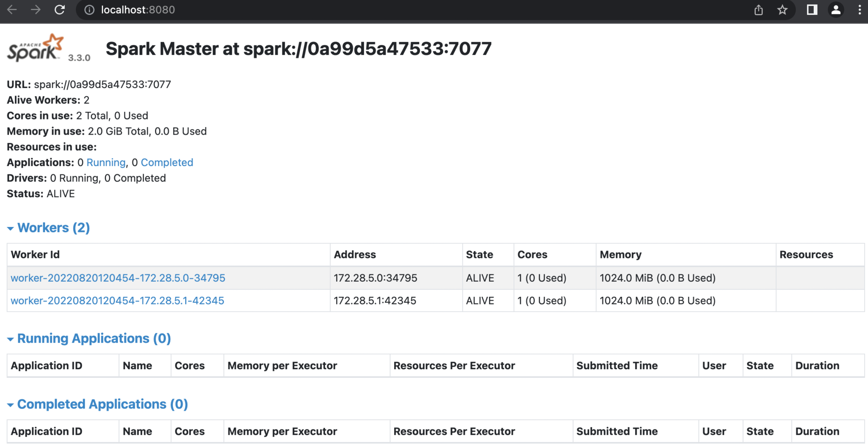Click the site information icon in address bar
This screenshot has height=448, width=868.
pyautogui.click(x=89, y=10)
